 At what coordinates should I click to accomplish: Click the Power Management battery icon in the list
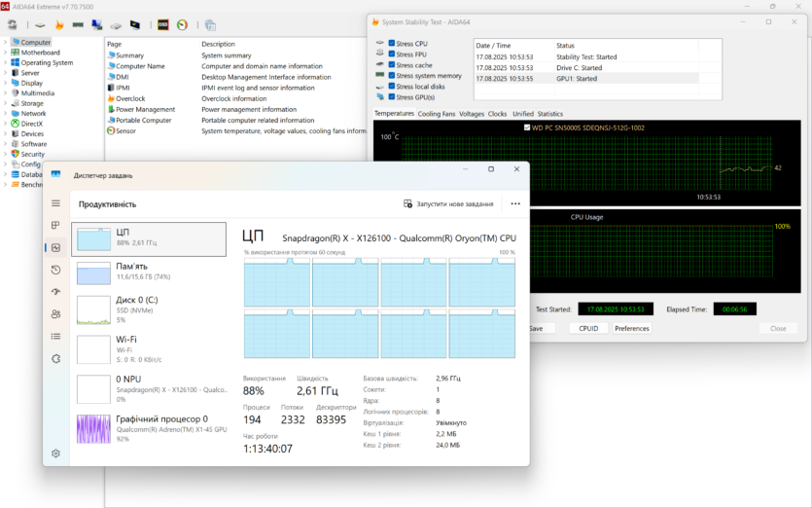pyautogui.click(x=111, y=109)
